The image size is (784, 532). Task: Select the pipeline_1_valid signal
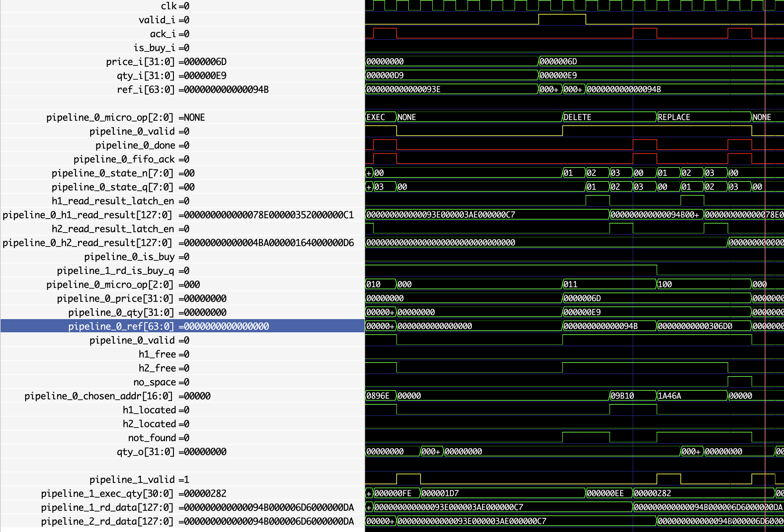click(182, 479)
